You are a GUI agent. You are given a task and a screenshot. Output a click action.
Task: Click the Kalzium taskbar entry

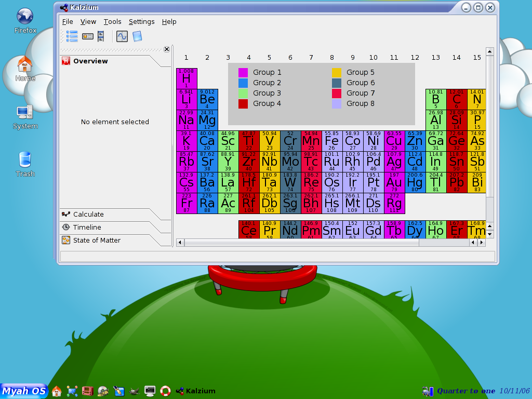point(196,391)
